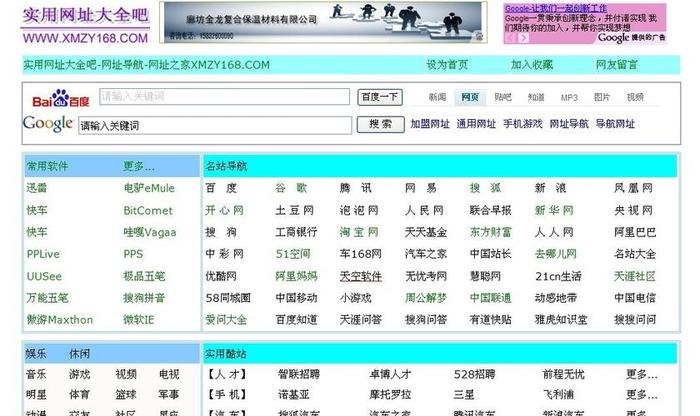Open the BitComet software link
Viewport: 700px width, 416px height.
click(148, 210)
